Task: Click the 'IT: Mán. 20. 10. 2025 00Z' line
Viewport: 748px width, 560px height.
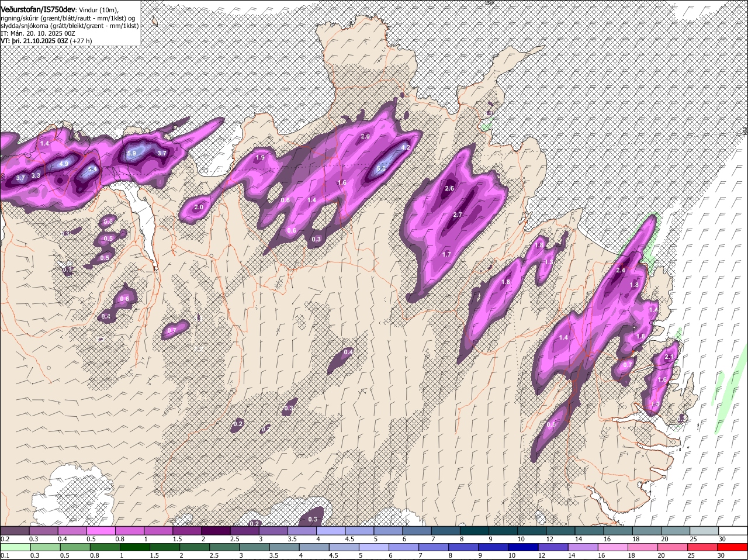Action: 37,33
